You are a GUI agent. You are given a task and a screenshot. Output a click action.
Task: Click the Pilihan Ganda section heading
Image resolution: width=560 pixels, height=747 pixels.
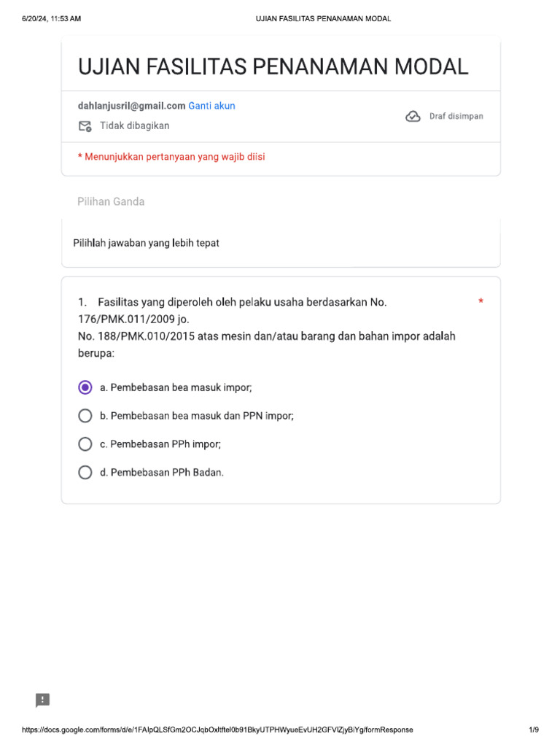(x=111, y=201)
